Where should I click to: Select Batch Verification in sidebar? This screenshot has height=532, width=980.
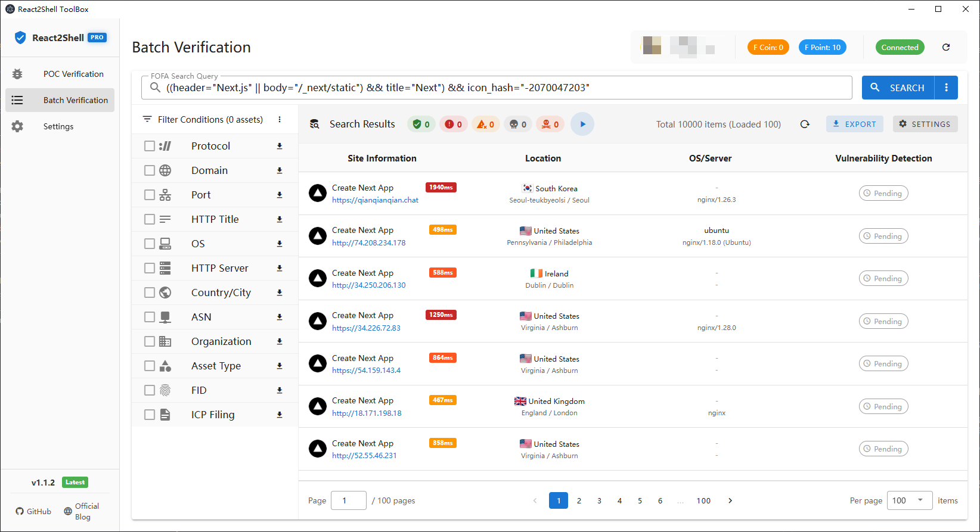60,100
